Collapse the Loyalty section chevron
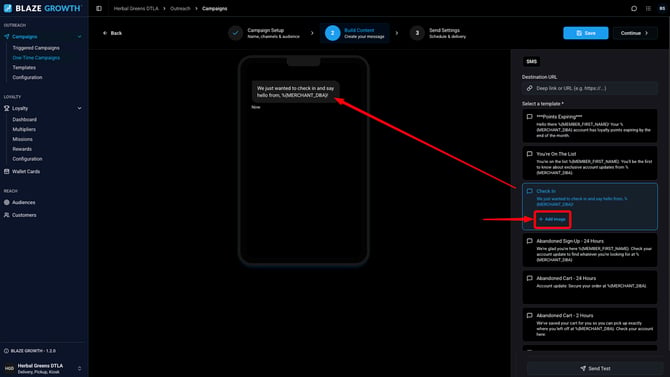This screenshot has height=377, width=670. click(x=79, y=109)
